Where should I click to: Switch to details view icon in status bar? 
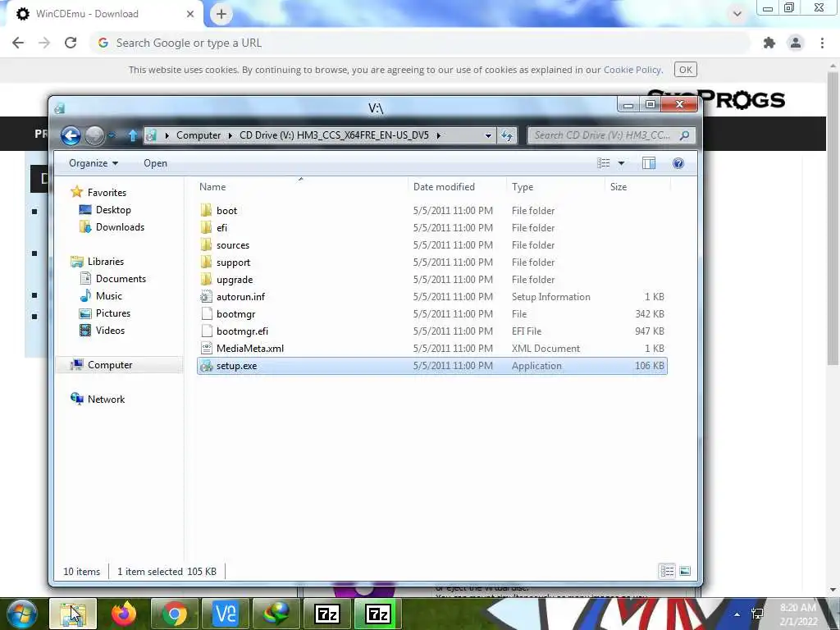click(x=668, y=571)
